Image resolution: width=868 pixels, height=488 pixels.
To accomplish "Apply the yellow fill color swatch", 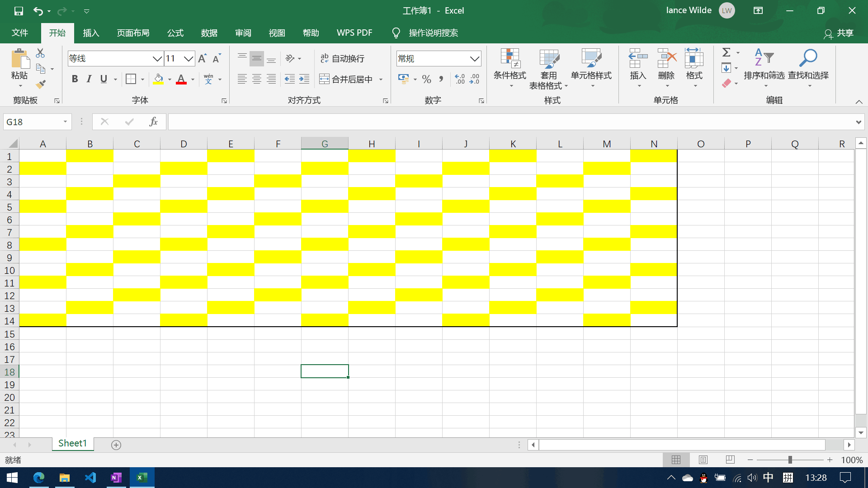I will click(158, 80).
